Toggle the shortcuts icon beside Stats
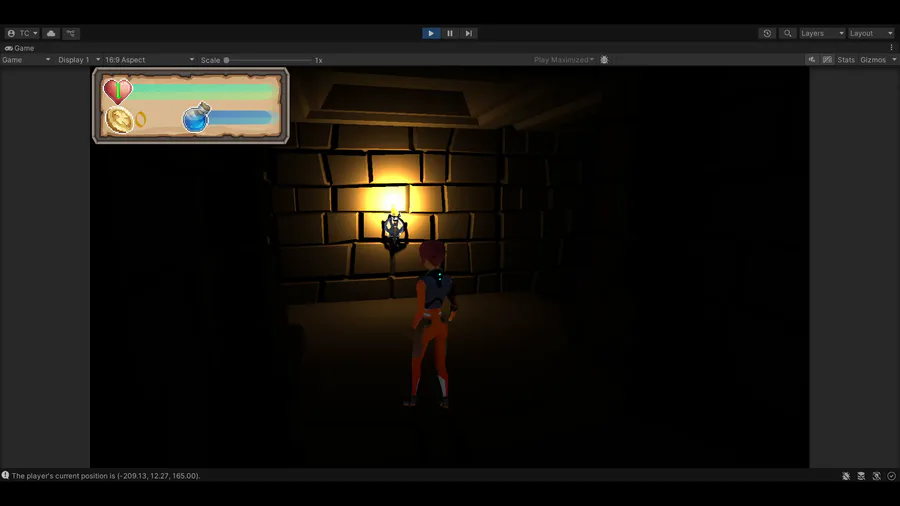The width and height of the screenshot is (900, 506). (827, 60)
